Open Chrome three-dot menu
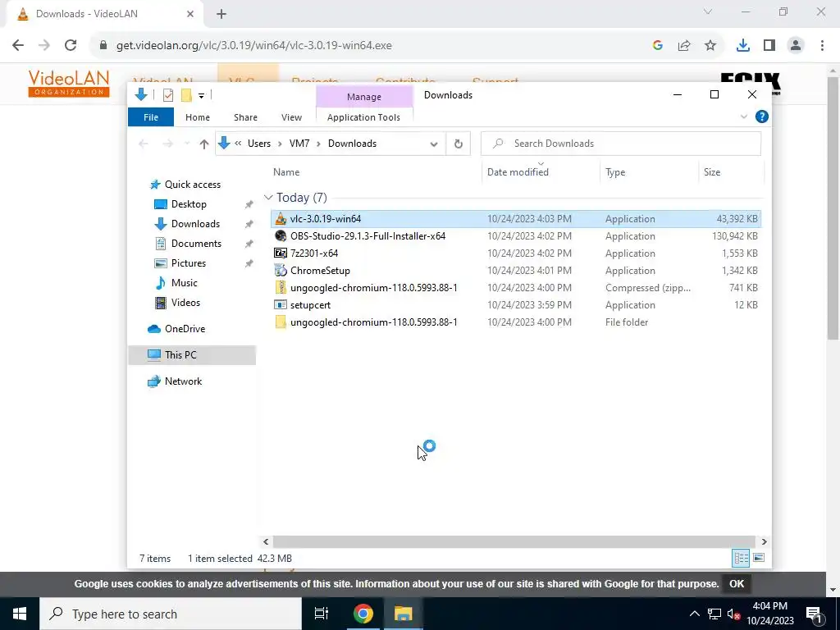This screenshot has width=840, height=630. pyautogui.click(x=822, y=46)
